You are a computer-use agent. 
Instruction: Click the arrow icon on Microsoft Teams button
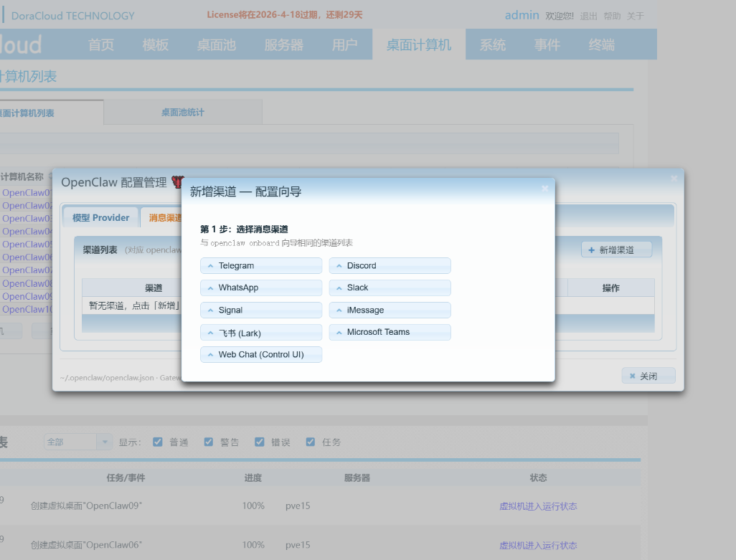pos(339,333)
